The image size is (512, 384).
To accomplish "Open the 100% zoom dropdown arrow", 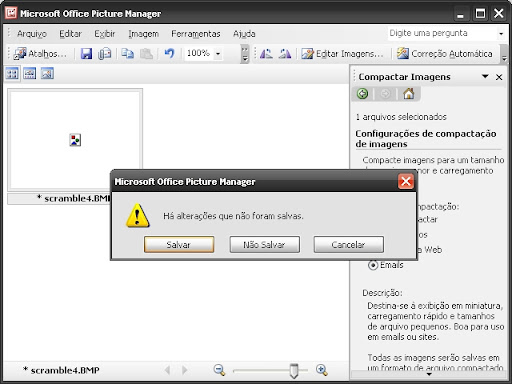I will pyautogui.click(x=218, y=54).
